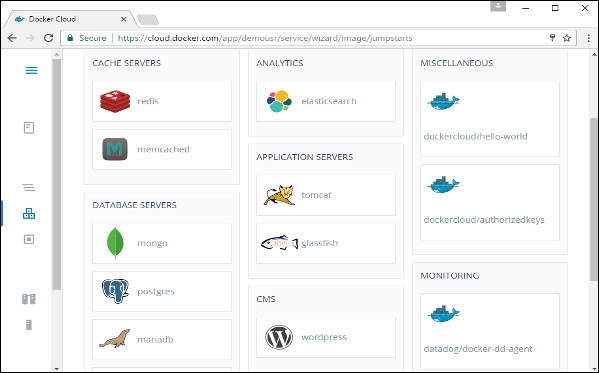Reload the page with the refresh button
Screen dimensions: 599x373
tap(49, 38)
